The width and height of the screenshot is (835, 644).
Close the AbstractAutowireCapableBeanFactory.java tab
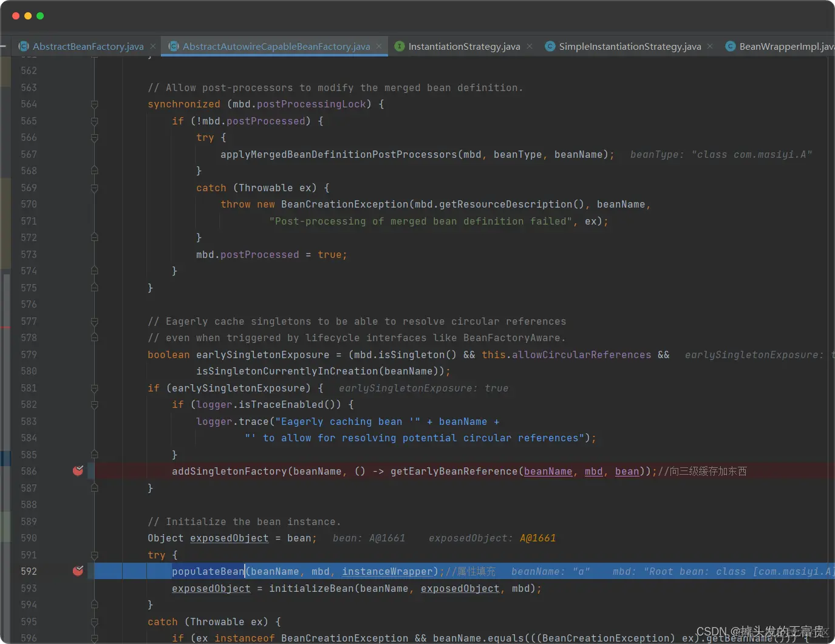pos(379,46)
